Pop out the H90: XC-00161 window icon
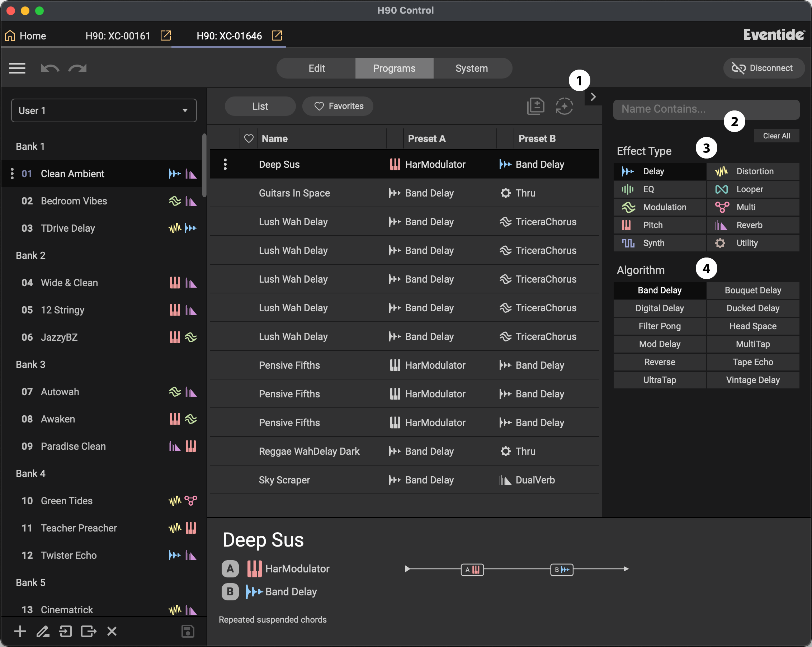The image size is (812, 647). coord(166,36)
